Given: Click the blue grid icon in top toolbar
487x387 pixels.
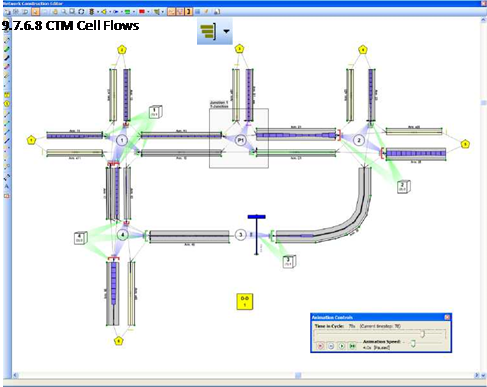Looking at the screenshot, I should click(197, 12).
